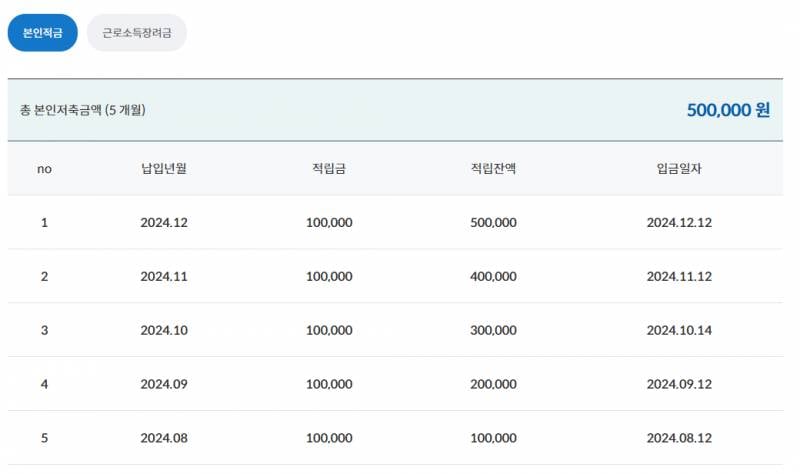Screen dimensions: 800x474
Task: Click row number 5 cell
Action: [44, 438]
